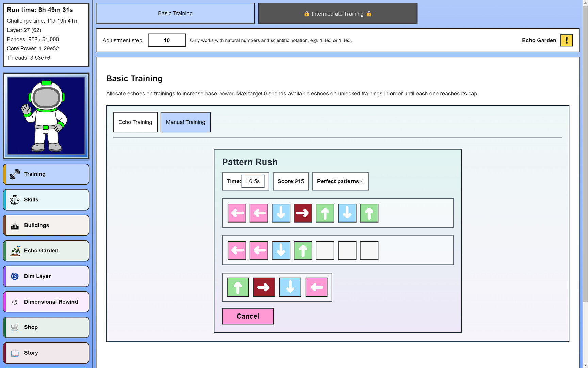
Task: Open the Story page
Action: coord(46,353)
